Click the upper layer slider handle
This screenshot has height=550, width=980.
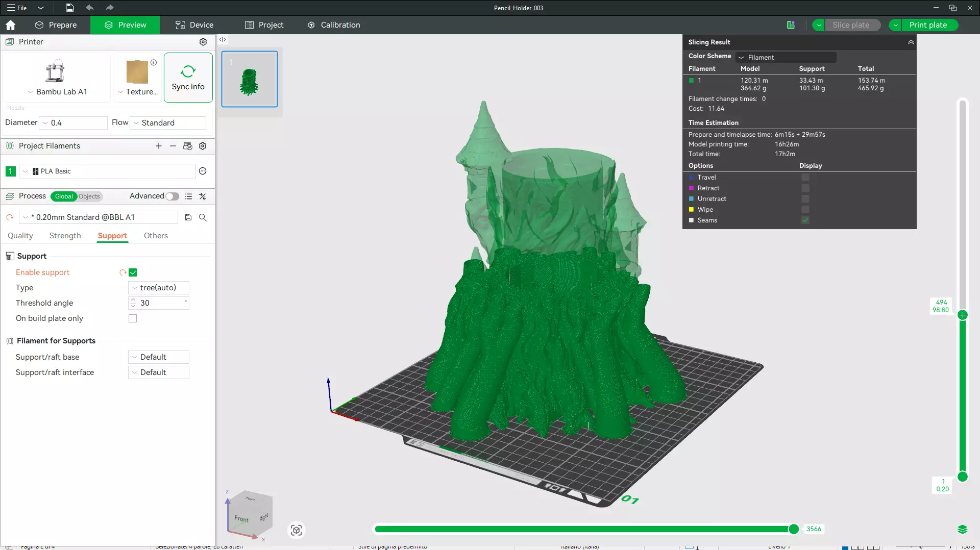[x=963, y=315]
